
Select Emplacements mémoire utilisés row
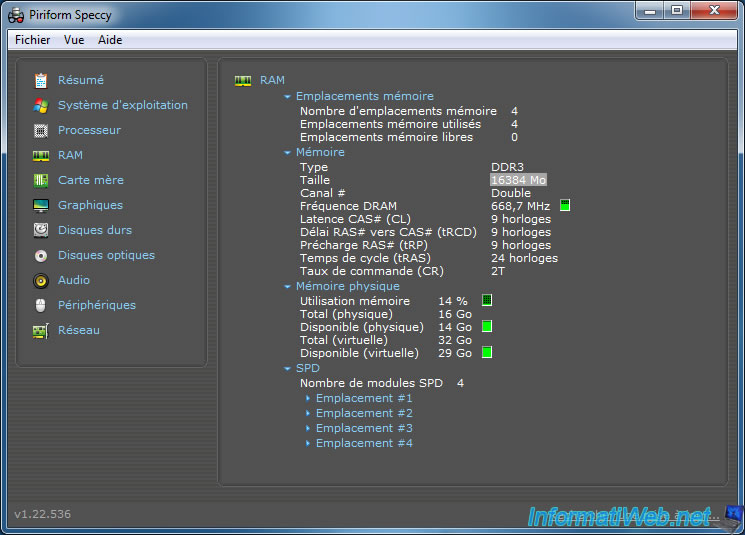pyautogui.click(x=409, y=124)
